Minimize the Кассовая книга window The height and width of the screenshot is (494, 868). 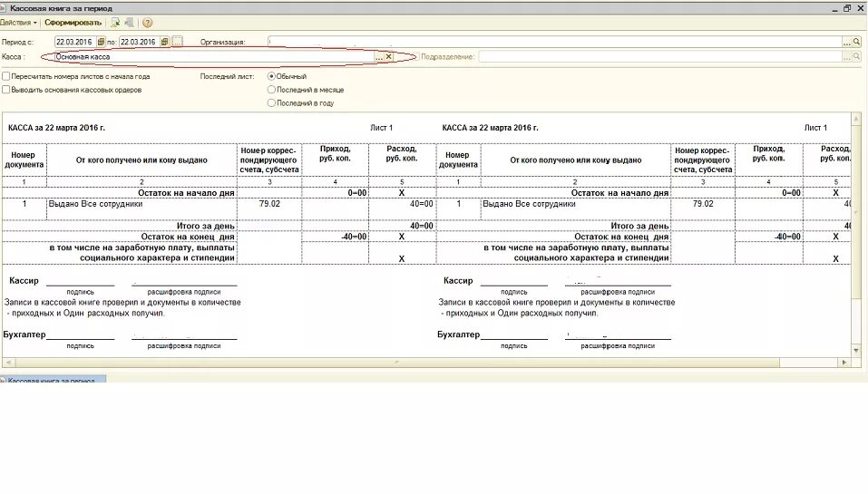(x=834, y=9)
